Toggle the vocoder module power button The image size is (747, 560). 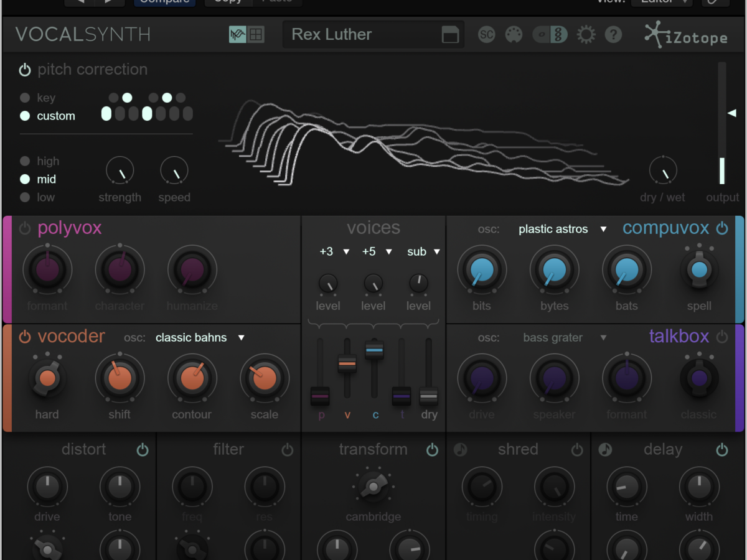coord(25,337)
